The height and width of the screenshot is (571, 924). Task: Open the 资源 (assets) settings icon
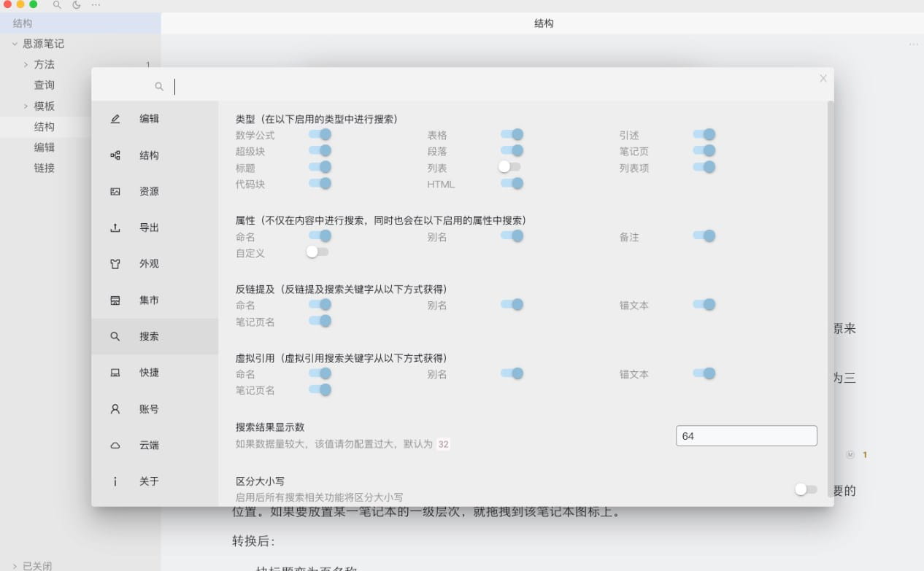point(115,191)
